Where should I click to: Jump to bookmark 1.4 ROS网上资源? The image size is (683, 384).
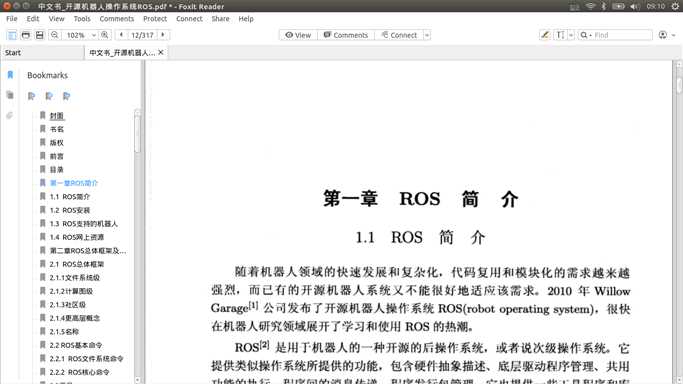coord(77,237)
